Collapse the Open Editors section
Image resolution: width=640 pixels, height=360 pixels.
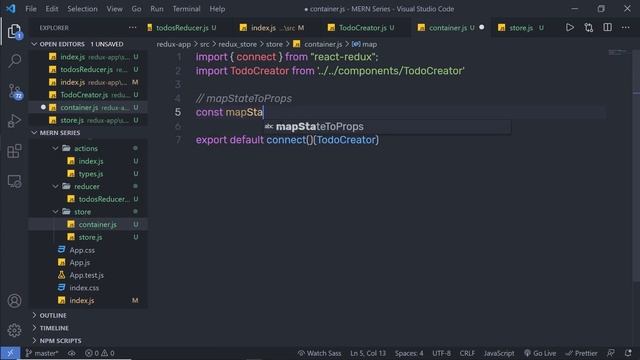click(x=34, y=44)
